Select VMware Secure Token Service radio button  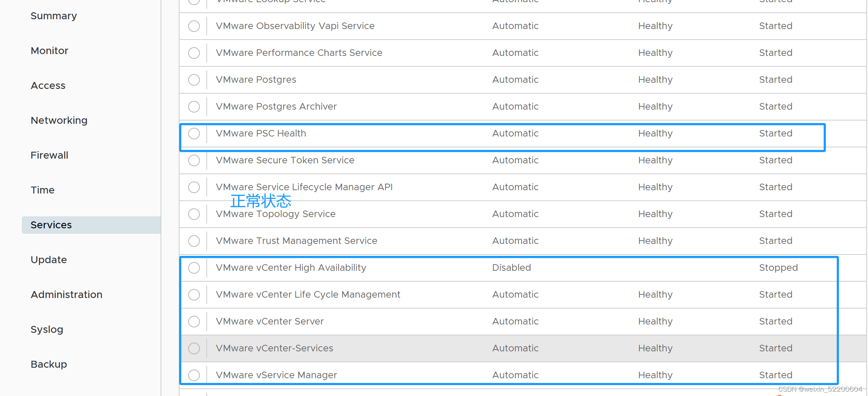(194, 160)
